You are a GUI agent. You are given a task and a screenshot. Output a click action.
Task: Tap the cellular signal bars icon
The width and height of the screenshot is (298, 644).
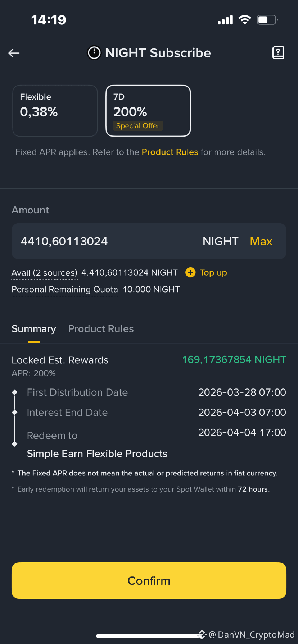(225, 20)
